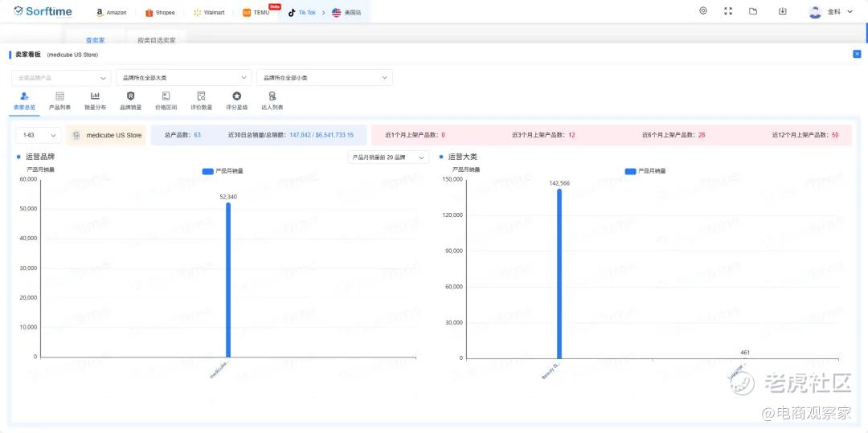868x433 pixels.
Task: Open the folder icon in header
Action: click(753, 10)
